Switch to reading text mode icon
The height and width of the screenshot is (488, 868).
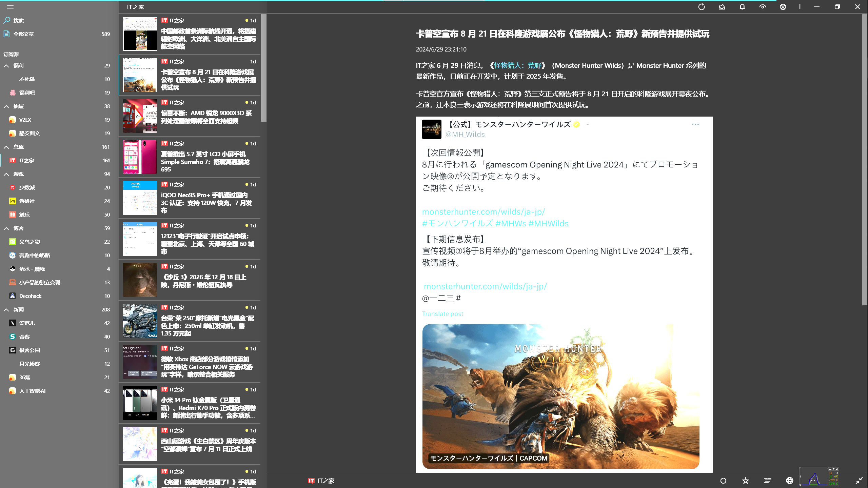[x=768, y=481]
